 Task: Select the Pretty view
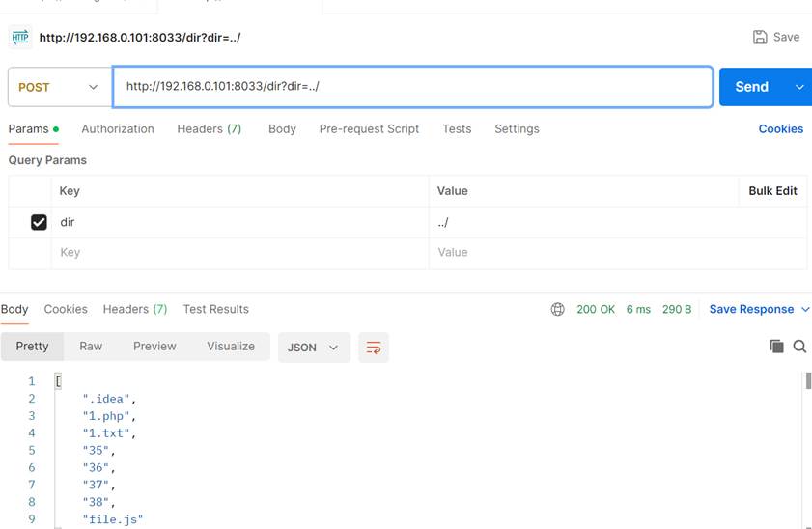click(x=32, y=347)
